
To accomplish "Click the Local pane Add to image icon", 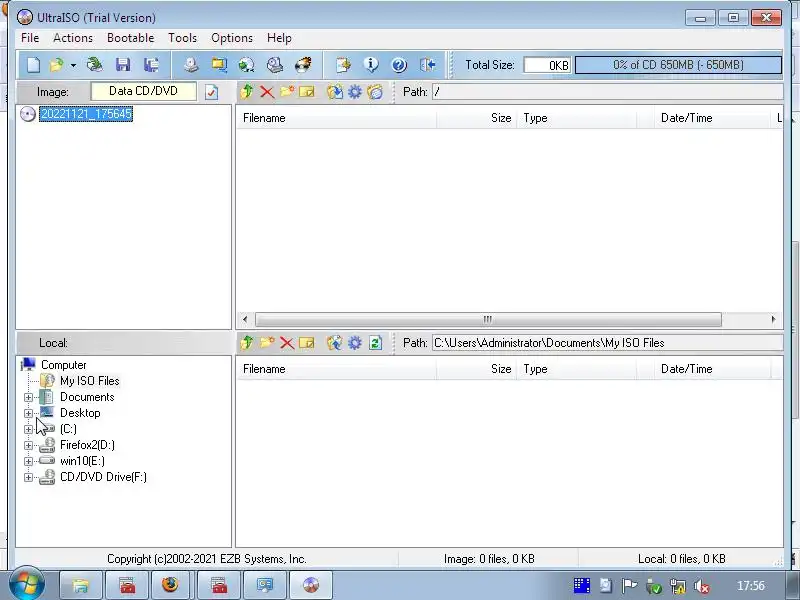I will pos(335,343).
